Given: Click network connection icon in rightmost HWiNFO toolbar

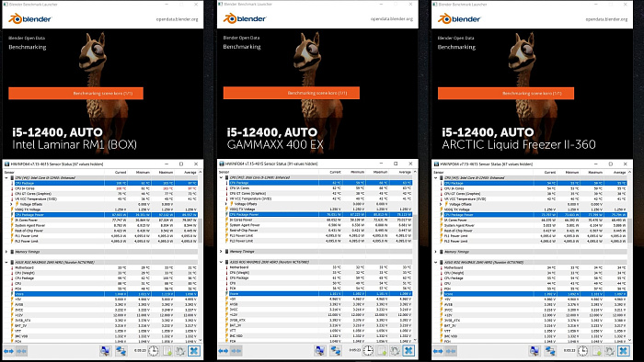Looking at the screenshot, I should point(550,351).
